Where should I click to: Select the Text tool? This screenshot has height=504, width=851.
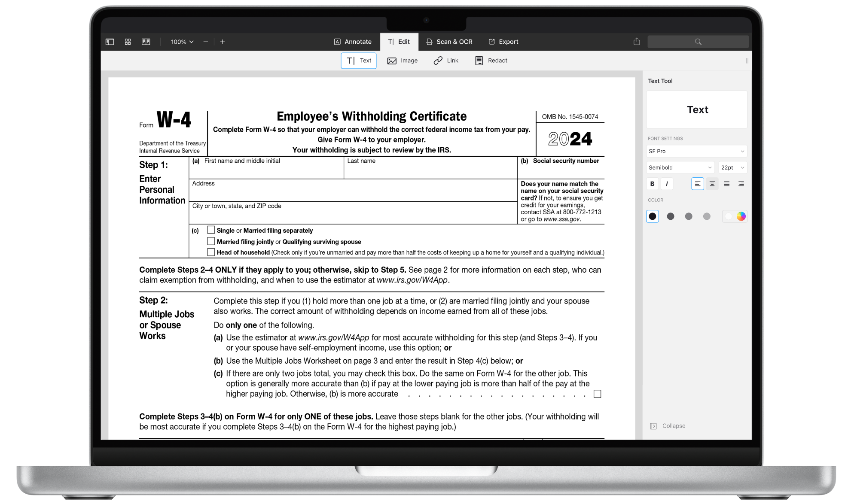point(358,61)
